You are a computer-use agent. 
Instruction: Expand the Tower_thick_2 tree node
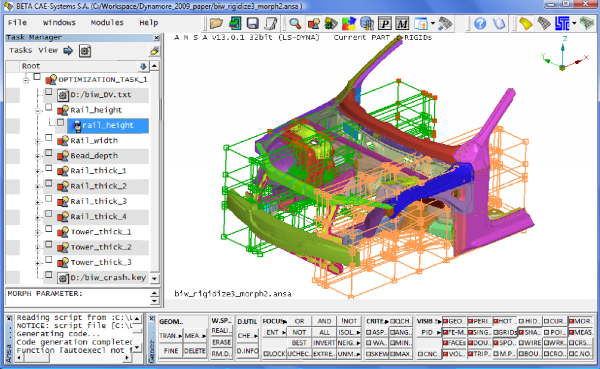(38, 248)
